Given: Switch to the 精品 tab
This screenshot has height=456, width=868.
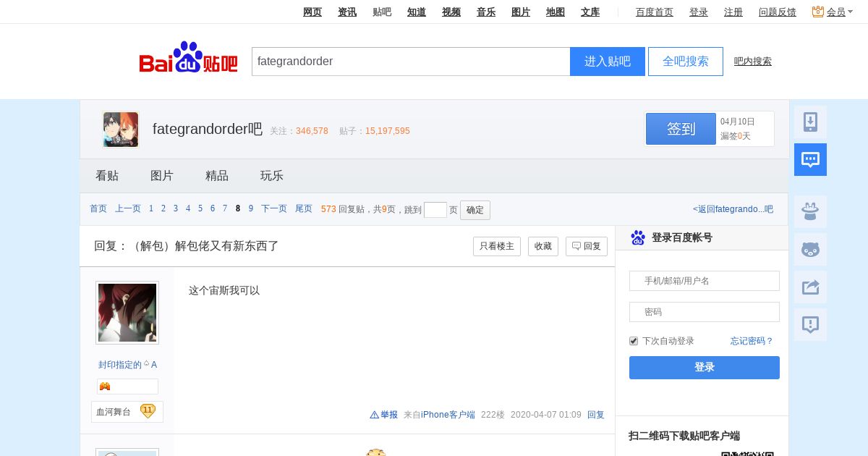Looking at the screenshot, I should tap(217, 176).
